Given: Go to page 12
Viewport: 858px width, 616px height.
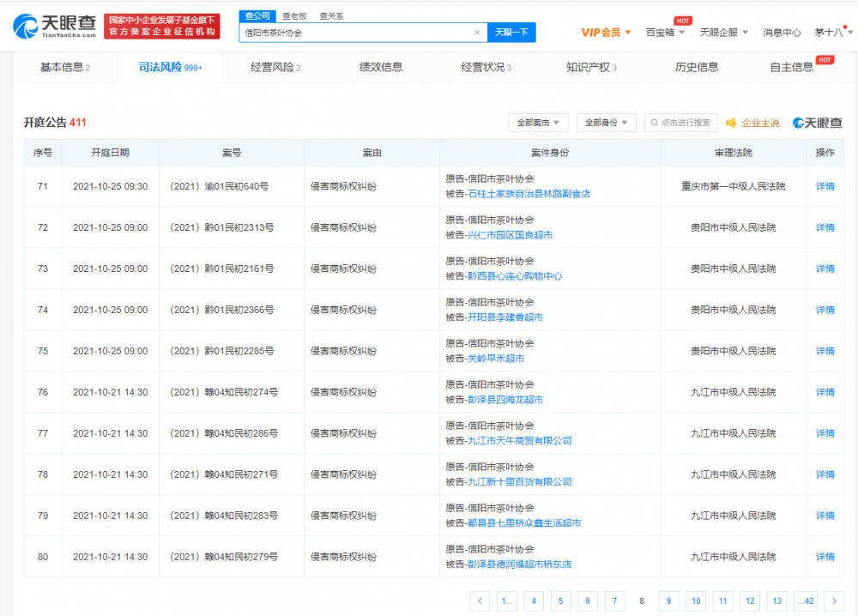Looking at the screenshot, I should 750,601.
